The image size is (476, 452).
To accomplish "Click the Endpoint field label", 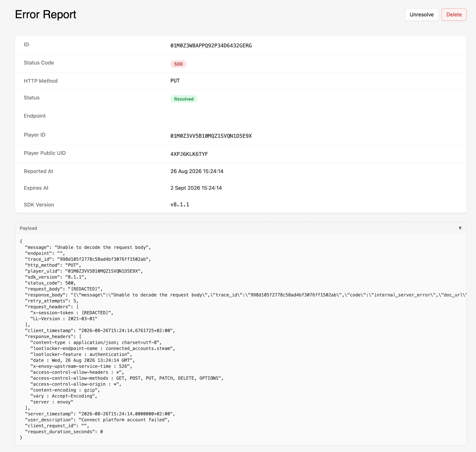I will click(x=35, y=116).
